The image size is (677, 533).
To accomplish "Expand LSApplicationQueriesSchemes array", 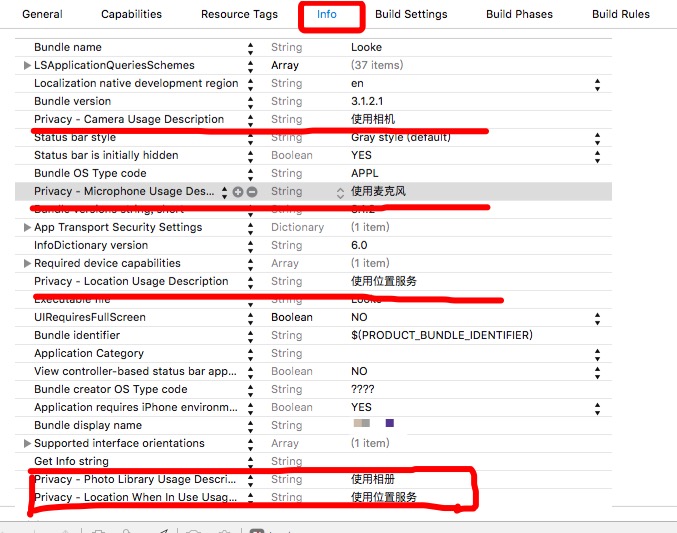I will click(x=27, y=65).
